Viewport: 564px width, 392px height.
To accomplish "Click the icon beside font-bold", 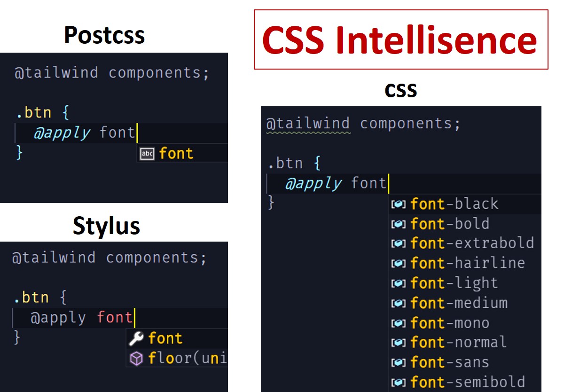I will pyautogui.click(x=399, y=224).
